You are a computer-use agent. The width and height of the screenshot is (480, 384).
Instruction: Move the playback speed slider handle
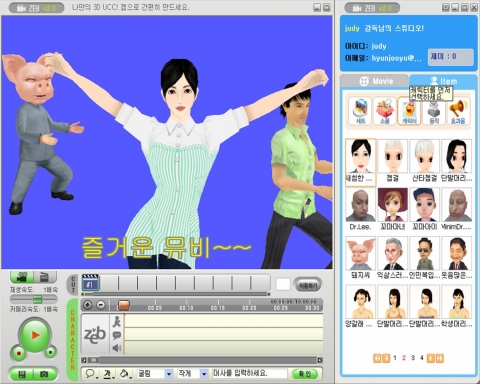point(38,299)
